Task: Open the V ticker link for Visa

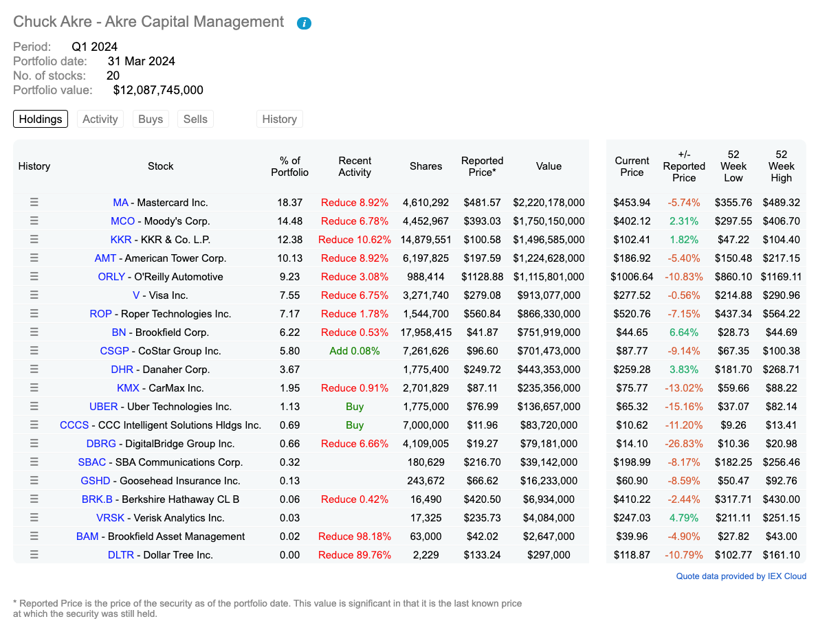Action: pyautogui.click(x=136, y=295)
